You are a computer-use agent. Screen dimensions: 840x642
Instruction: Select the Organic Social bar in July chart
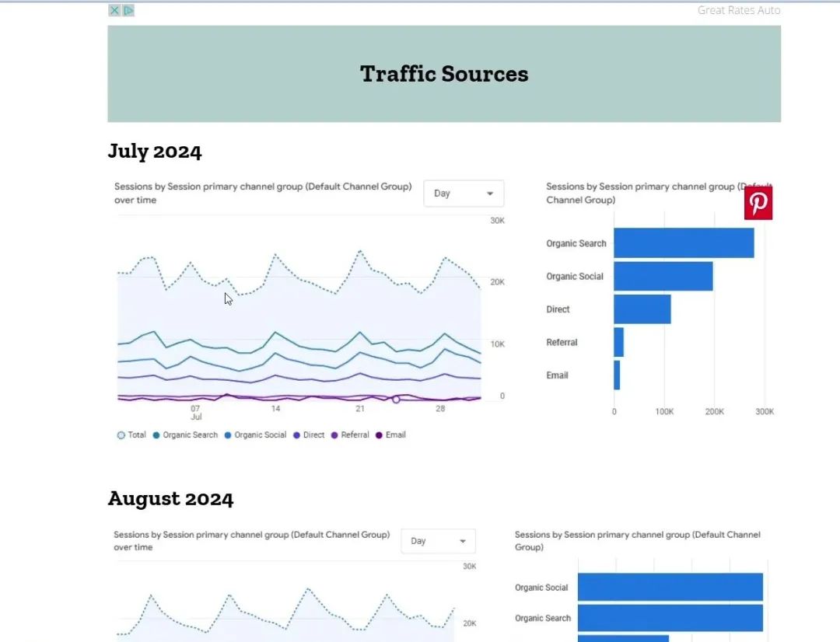(663, 276)
